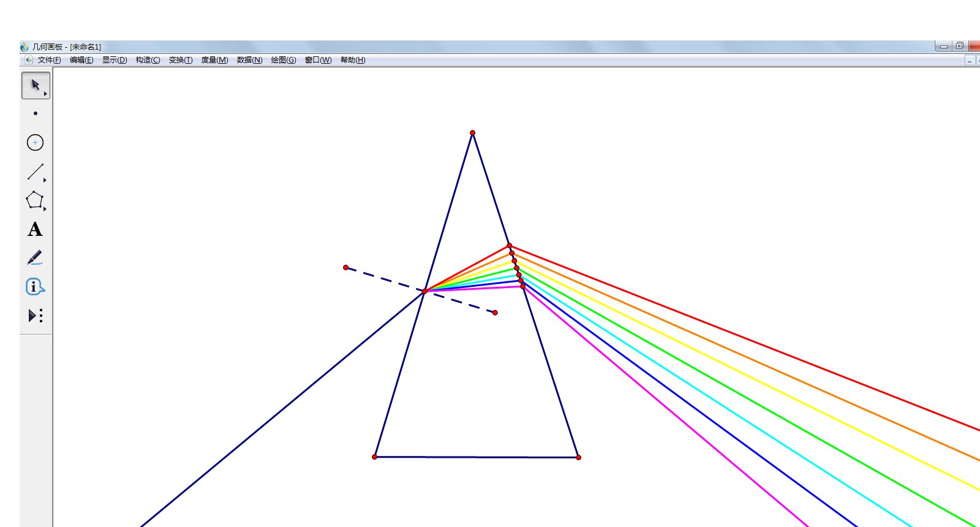Image resolution: width=980 pixels, height=527 pixels.
Task: Activate the Compass circle tool
Action: pyautogui.click(x=36, y=143)
